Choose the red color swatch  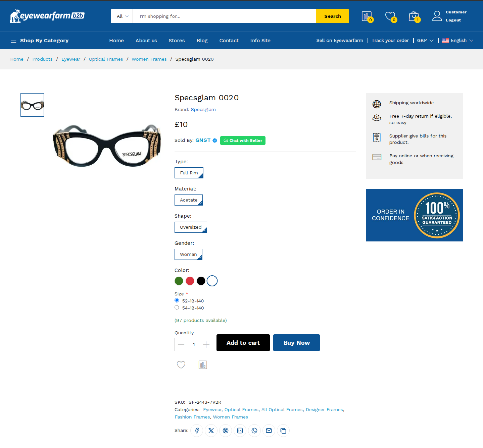(x=190, y=281)
